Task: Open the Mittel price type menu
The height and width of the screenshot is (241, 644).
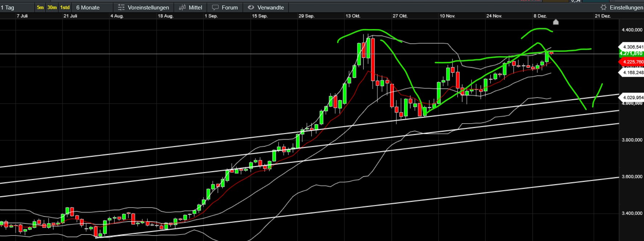Action: 191,7
